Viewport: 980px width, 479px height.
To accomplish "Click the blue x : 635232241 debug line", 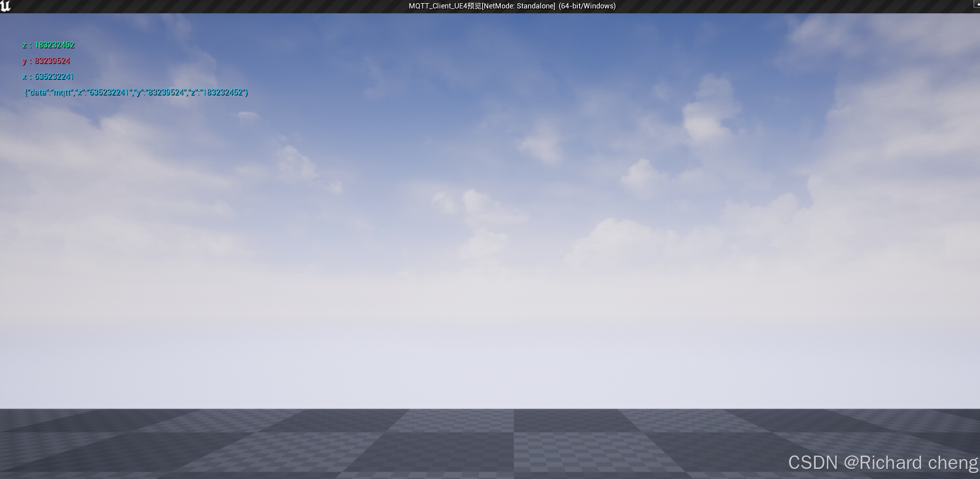I will pos(48,77).
